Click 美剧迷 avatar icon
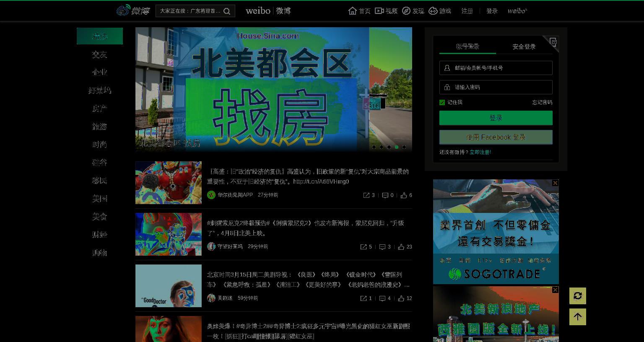Screen dimensions: 644x342 click(211, 298)
